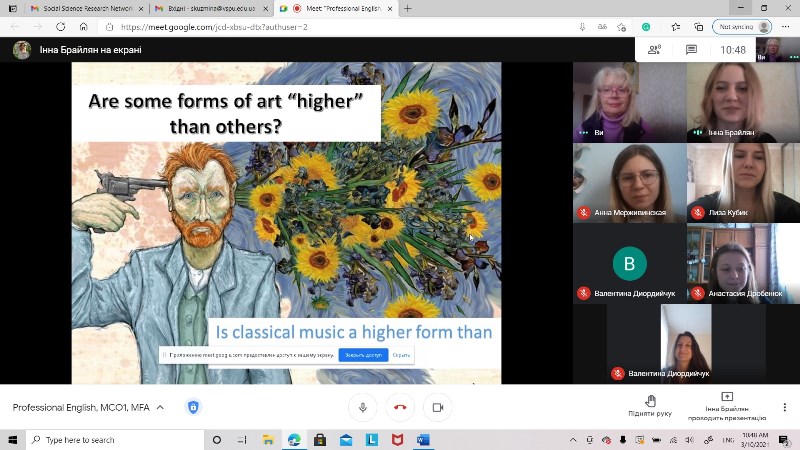Toggle the camera in the Meet call
Screen dimensions: 800x450
point(438,407)
